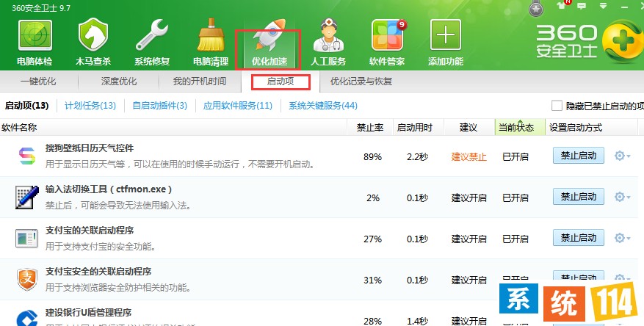Viewport: 644px width, 326px height.
Task: Select 优化加速 rocket icon
Action: click(268, 36)
